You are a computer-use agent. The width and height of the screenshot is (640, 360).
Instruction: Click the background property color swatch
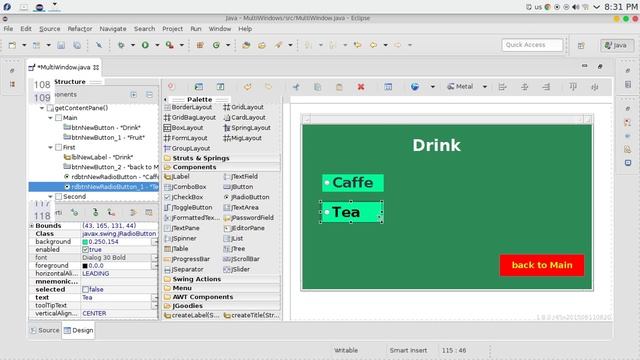click(85, 242)
